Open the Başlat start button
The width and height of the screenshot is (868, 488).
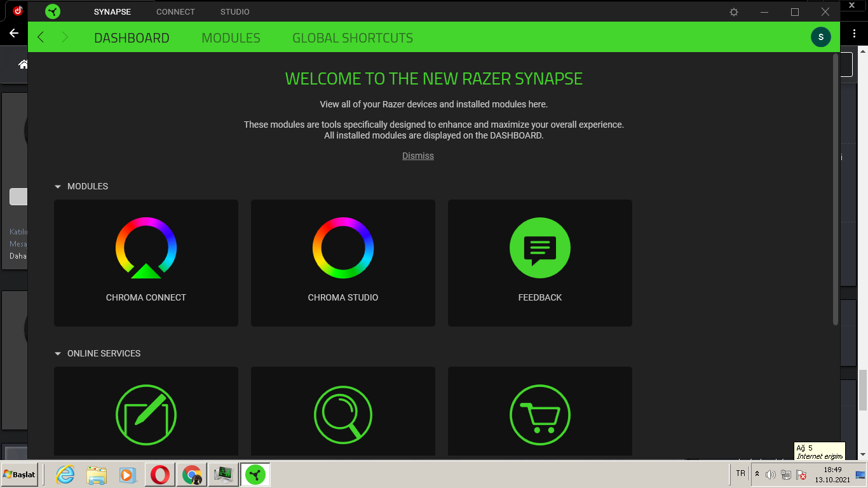coord(19,475)
